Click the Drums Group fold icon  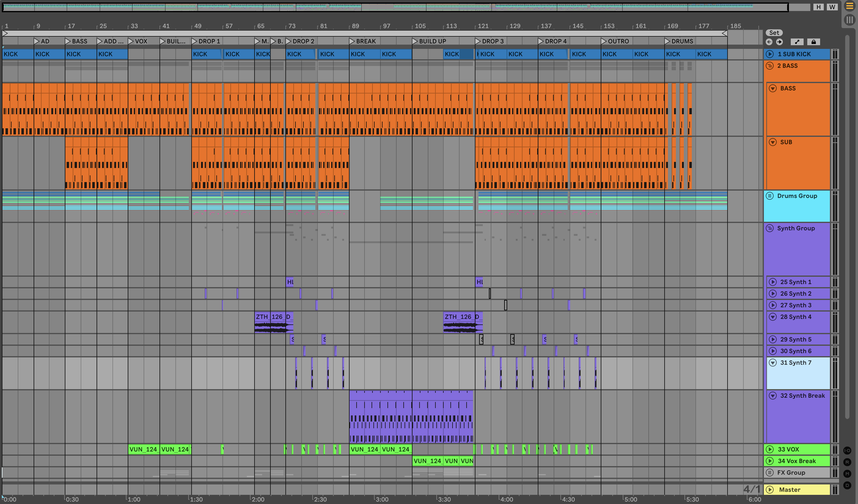769,196
